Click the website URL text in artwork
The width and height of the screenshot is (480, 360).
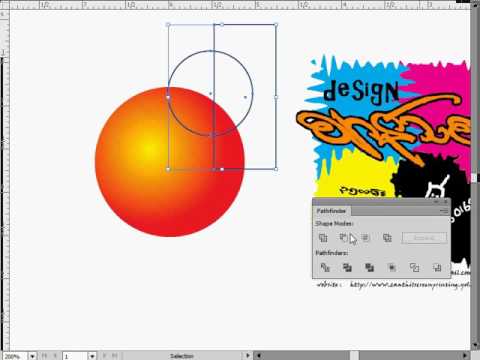click(410, 285)
